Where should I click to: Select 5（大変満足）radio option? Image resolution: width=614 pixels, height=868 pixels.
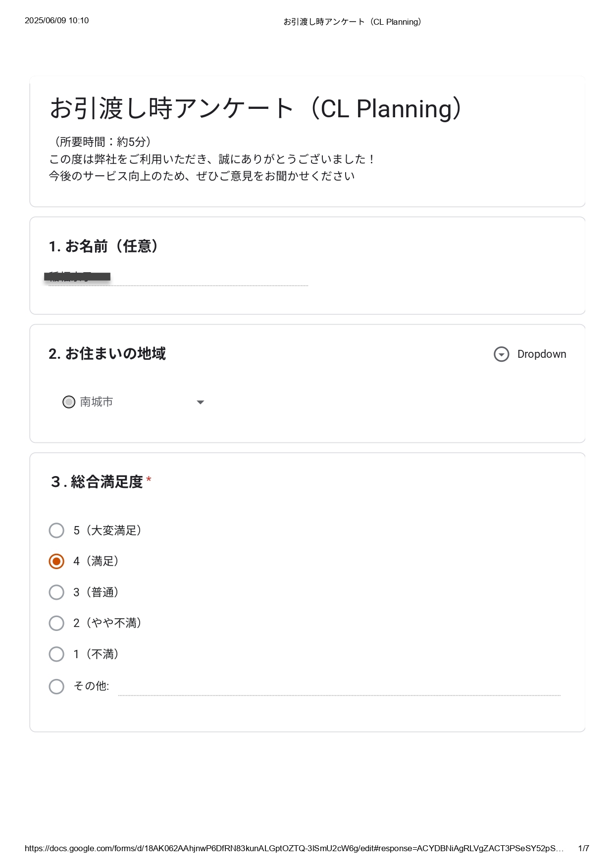click(x=56, y=530)
